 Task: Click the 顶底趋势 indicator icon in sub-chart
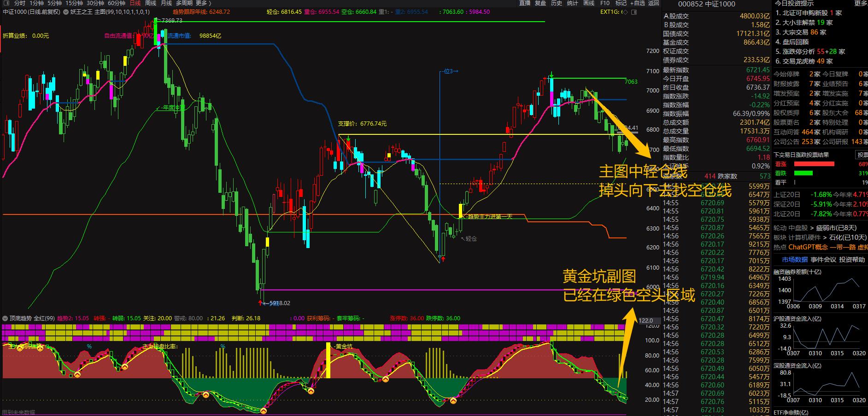(x=5, y=318)
